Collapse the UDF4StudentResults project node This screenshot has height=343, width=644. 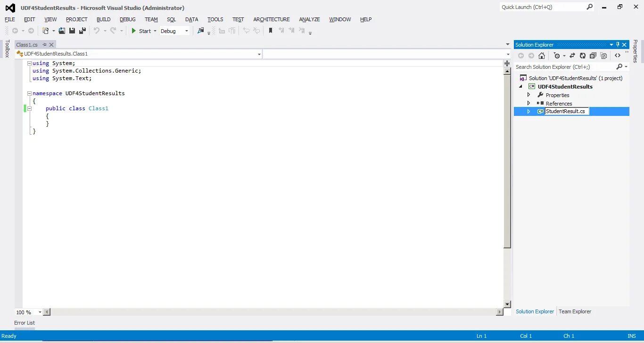[521, 87]
